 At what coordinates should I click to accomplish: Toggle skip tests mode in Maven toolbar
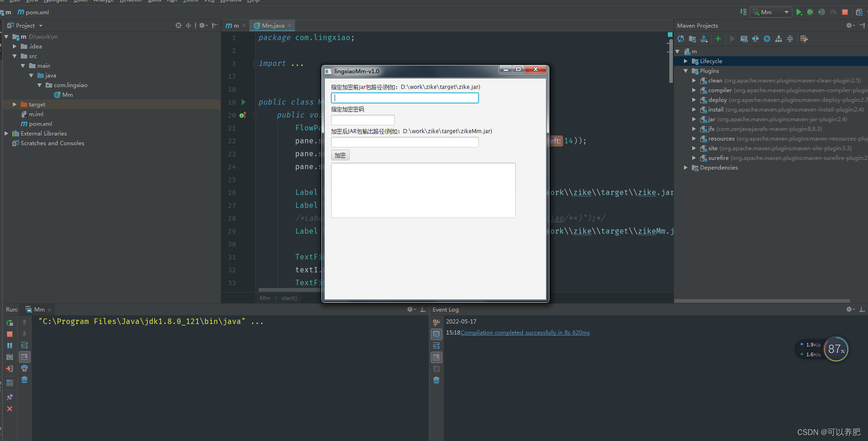(767, 39)
